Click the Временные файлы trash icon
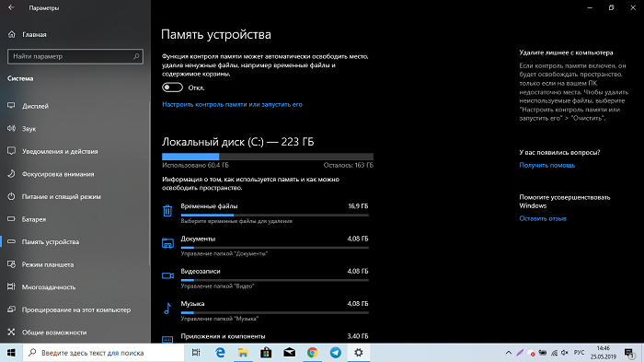Screen dimensions: 644x362 [167, 211]
